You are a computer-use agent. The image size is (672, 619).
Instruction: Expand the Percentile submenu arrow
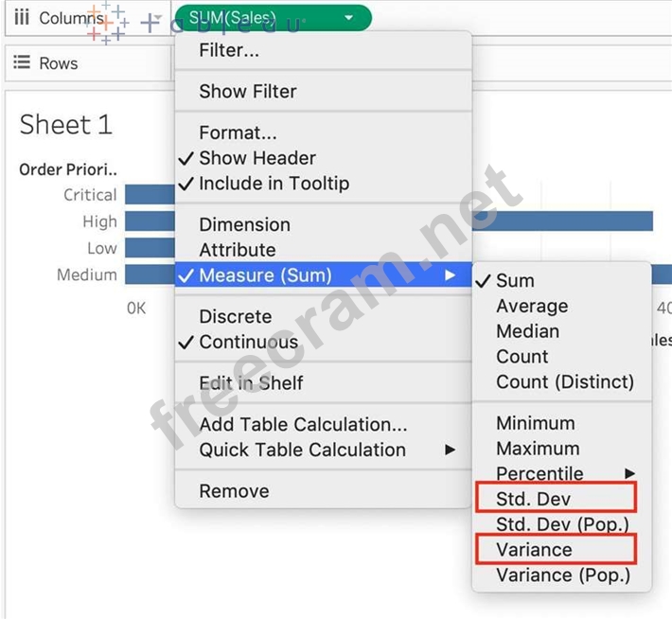(x=629, y=473)
